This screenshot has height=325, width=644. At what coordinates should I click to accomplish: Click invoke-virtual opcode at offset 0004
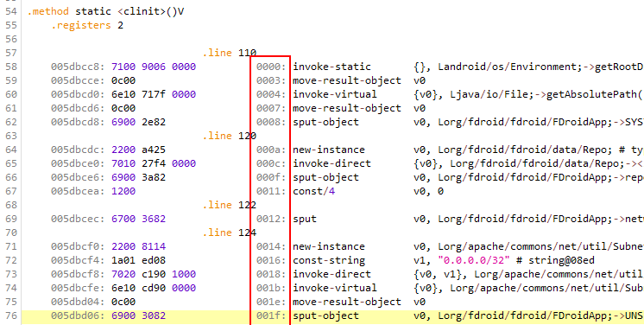click(335, 94)
